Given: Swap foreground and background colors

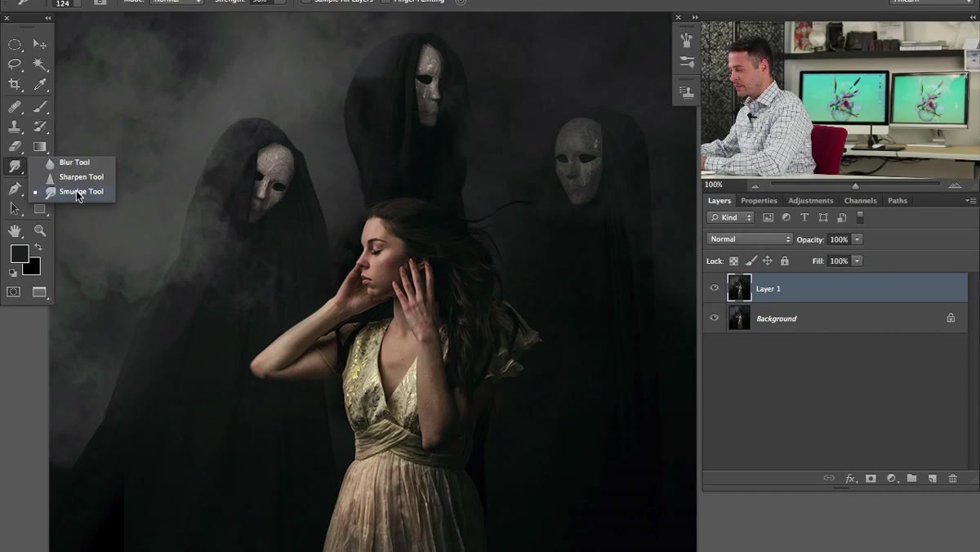Looking at the screenshot, I should (x=38, y=247).
